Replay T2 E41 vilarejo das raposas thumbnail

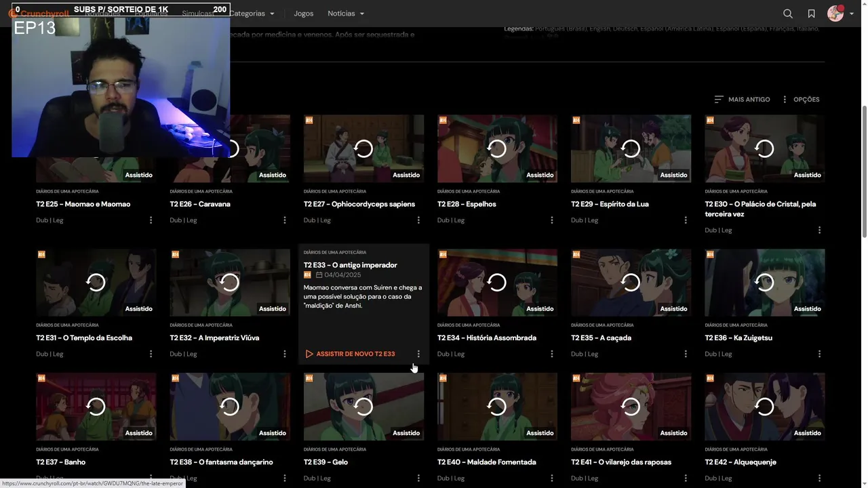(631, 406)
